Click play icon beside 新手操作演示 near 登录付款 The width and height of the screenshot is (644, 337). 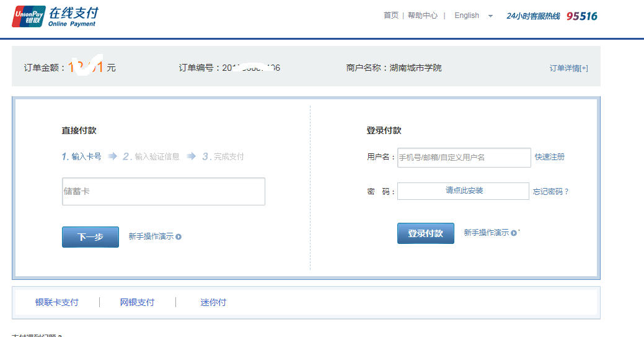point(514,233)
